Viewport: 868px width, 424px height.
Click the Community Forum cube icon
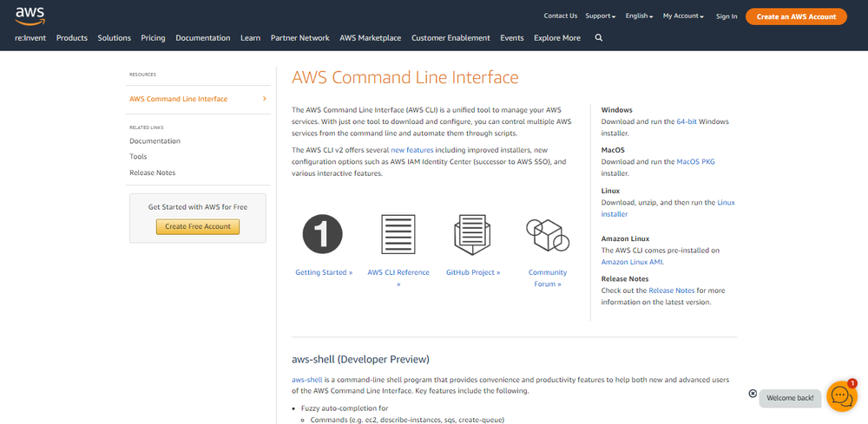(x=548, y=234)
